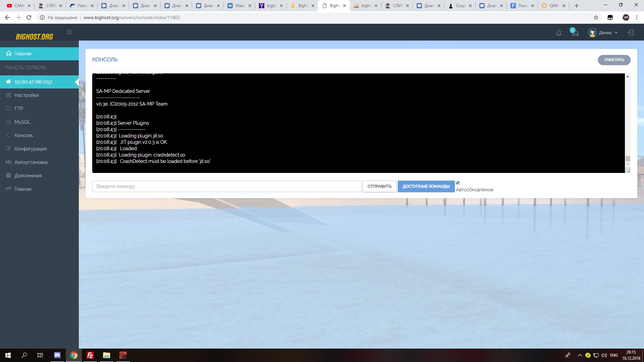Image resolution: width=644 pixels, height=362 pixels.
Task: Open Discord from the taskbar
Action: pyautogui.click(x=57, y=355)
